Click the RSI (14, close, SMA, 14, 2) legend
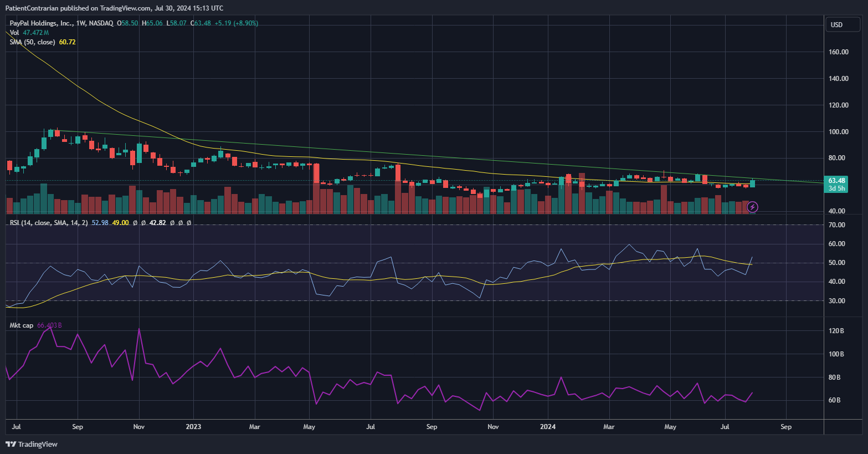The width and height of the screenshot is (868, 454). click(49, 223)
